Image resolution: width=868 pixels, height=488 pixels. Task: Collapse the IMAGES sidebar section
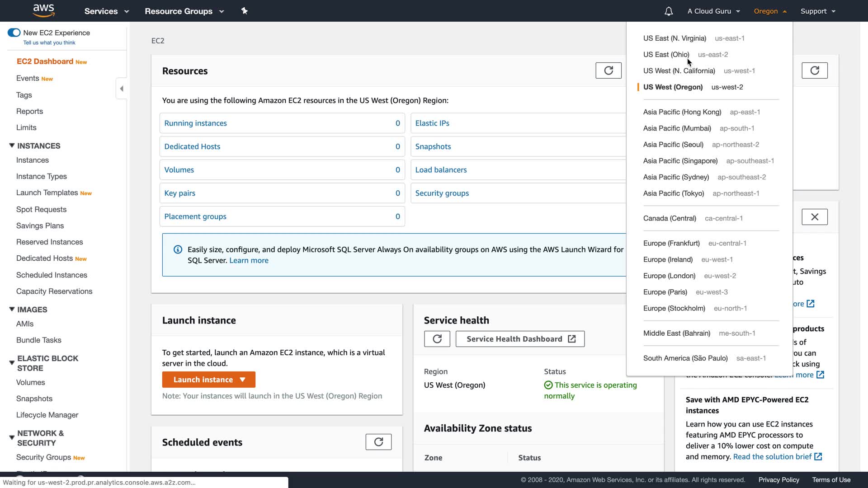click(x=12, y=309)
